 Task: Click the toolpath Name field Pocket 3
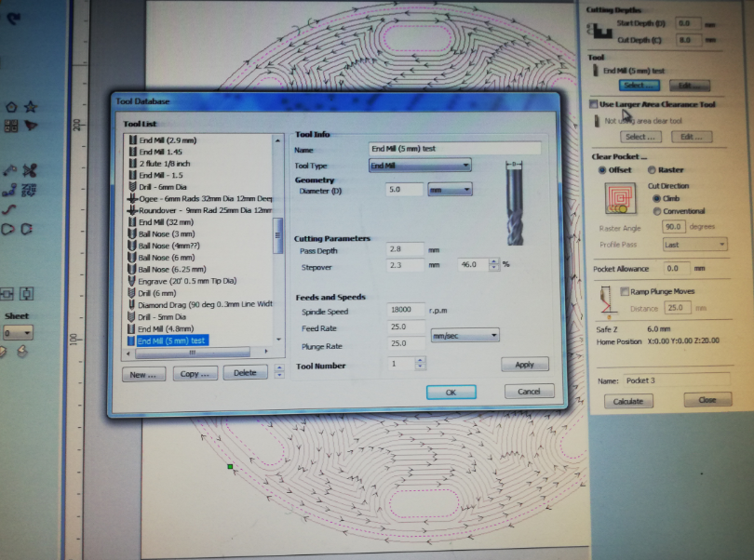tap(677, 380)
